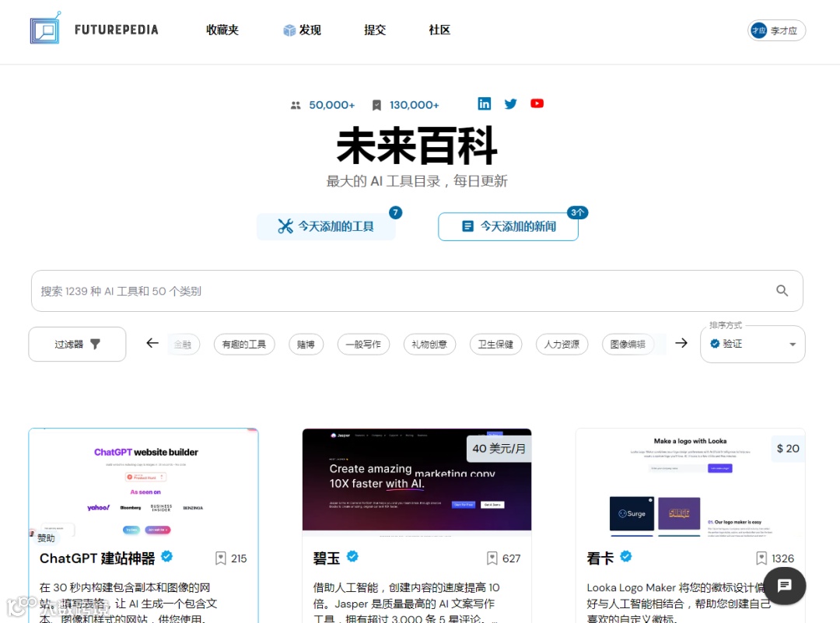840x623 pixels.
Task: Select the faded 金融 category chip
Action: click(x=184, y=344)
